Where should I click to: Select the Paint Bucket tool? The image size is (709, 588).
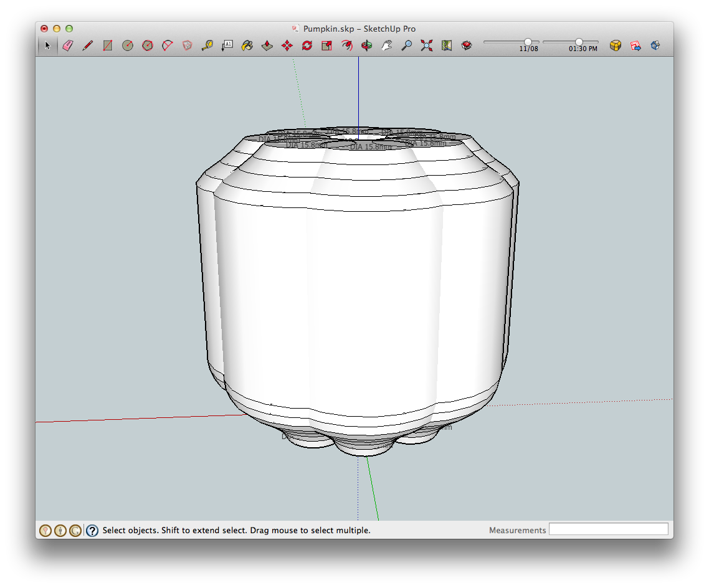(247, 45)
